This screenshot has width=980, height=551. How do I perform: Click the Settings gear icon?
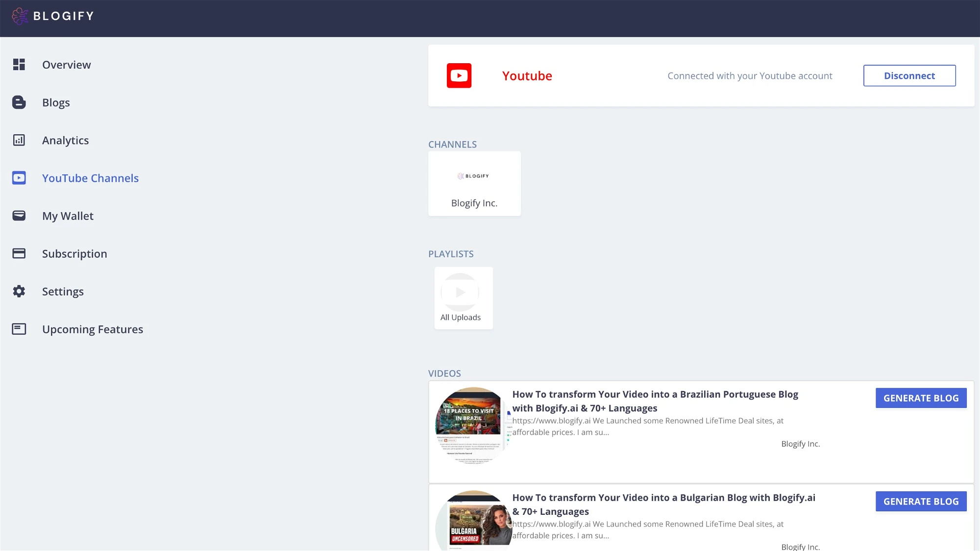pyautogui.click(x=19, y=291)
